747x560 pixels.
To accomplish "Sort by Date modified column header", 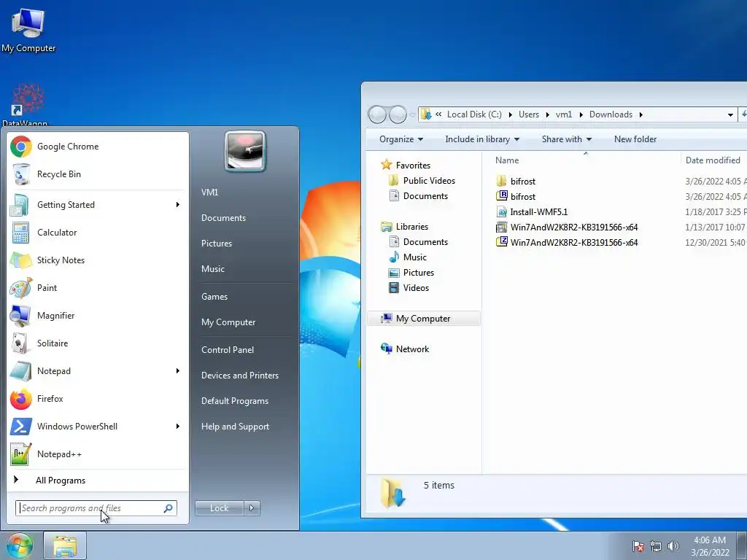I will [713, 160].
